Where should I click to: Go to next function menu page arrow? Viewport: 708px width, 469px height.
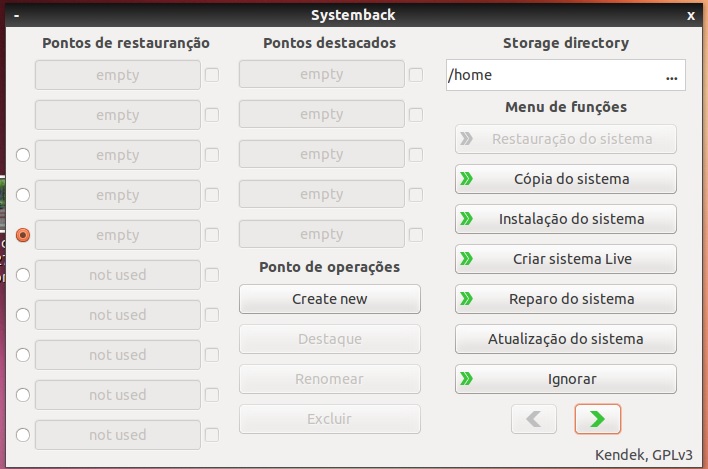coord(597,419)
